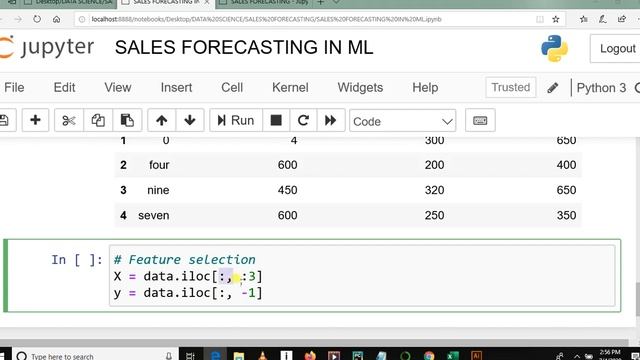
Task: Click the notebook title SALES FORECASTING IN ML
Action: [x=244, y=47]
